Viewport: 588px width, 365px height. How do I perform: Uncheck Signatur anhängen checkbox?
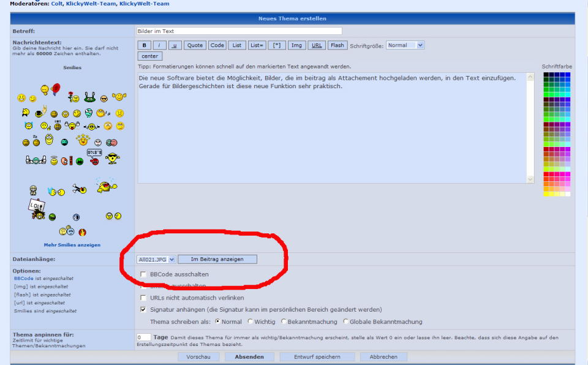[x=143, y=310]
